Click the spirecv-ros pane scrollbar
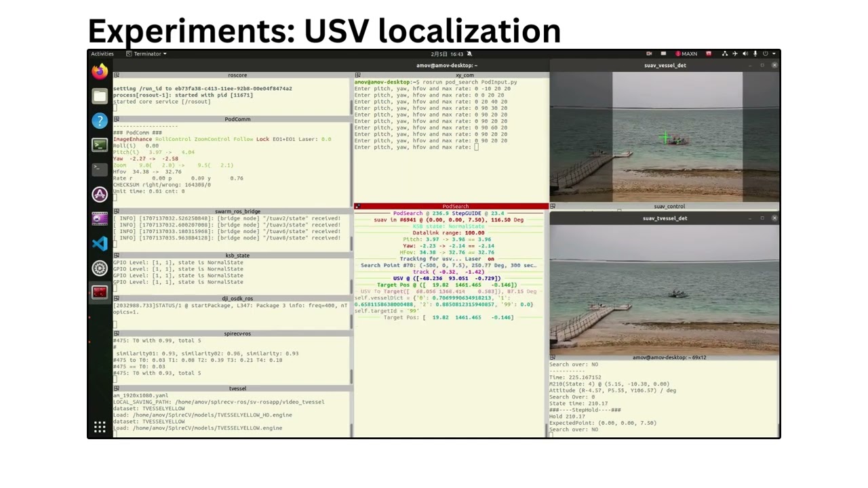 click(351, 361)
